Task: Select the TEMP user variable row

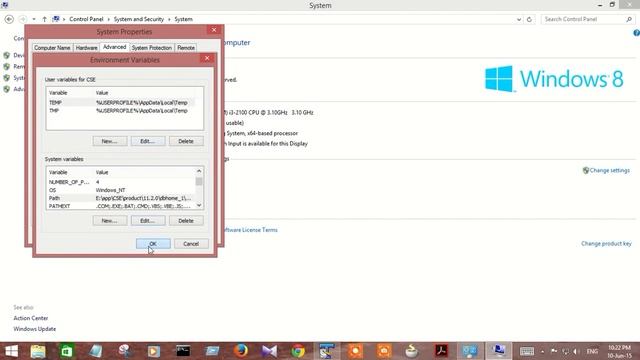Action: [x=121, y=103]
